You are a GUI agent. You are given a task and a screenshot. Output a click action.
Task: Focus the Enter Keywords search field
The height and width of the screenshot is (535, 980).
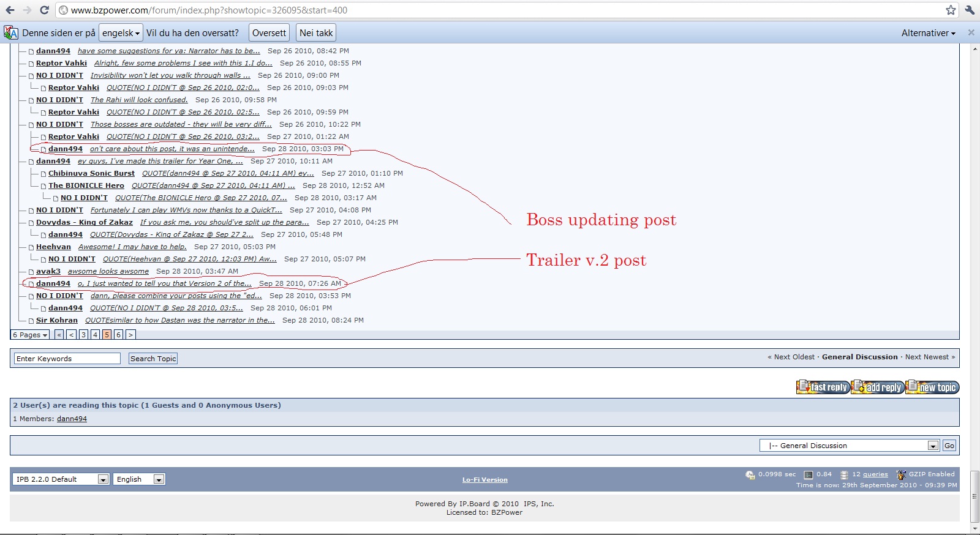point(67,359)
